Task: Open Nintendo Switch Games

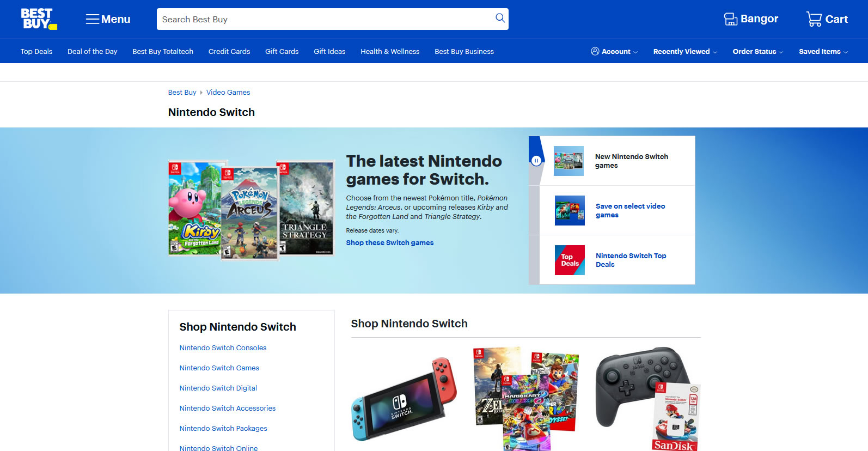Action: pos(219,368)
